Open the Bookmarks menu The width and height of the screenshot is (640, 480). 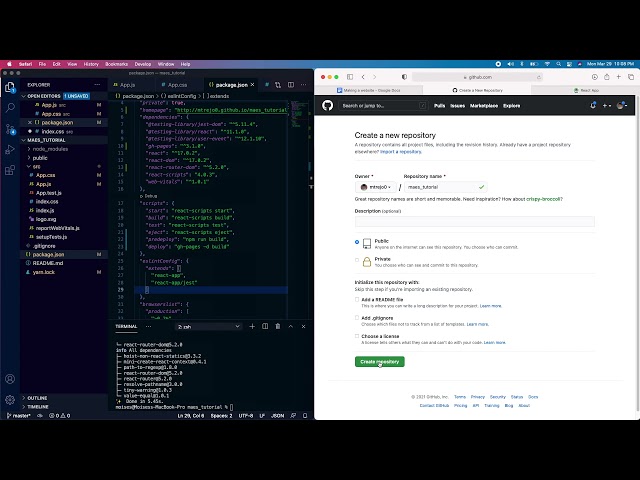[116, 64]
